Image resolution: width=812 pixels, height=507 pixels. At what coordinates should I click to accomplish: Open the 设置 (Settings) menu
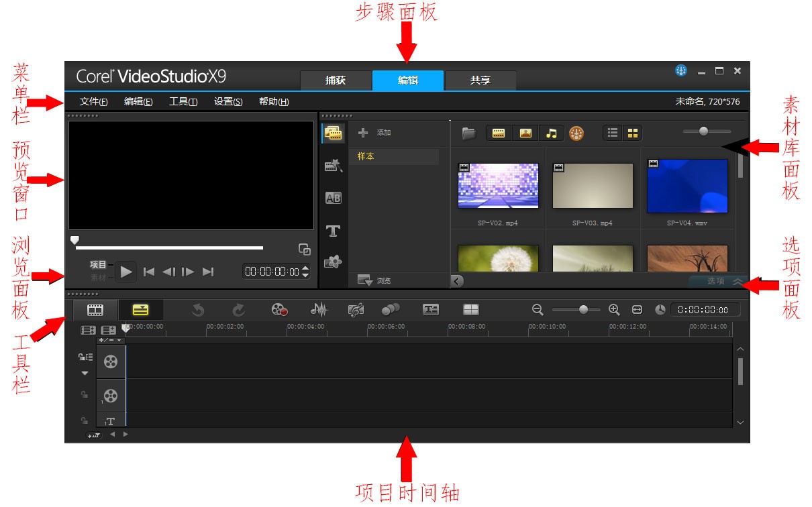(x=228, y=101)
